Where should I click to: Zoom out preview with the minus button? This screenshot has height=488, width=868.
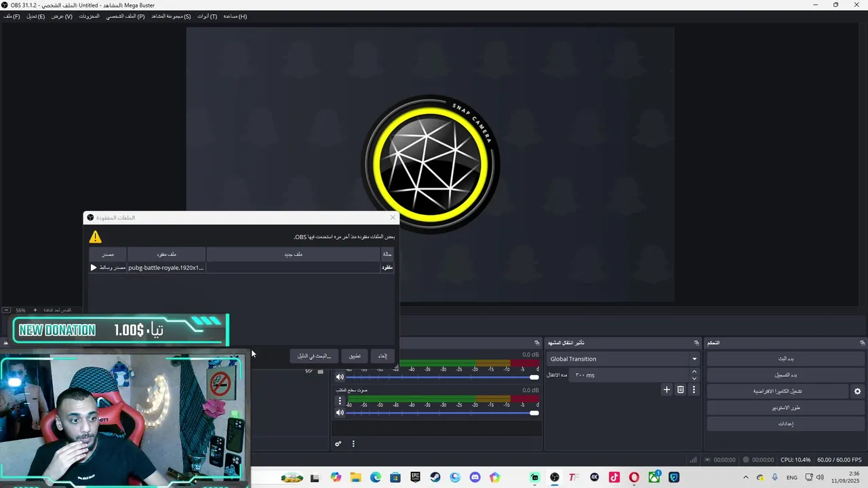[6, 310]
